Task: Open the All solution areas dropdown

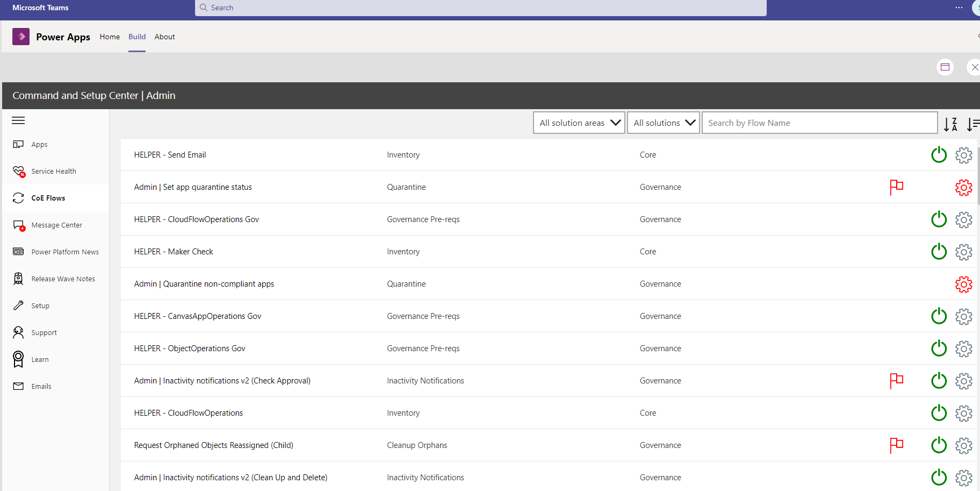Action: [x=579, y=123]
